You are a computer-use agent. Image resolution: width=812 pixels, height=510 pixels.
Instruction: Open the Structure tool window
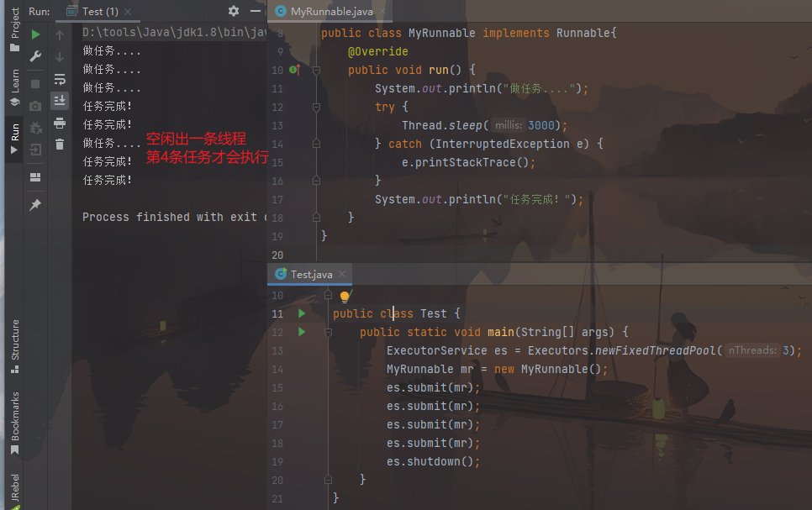[14, 344]
